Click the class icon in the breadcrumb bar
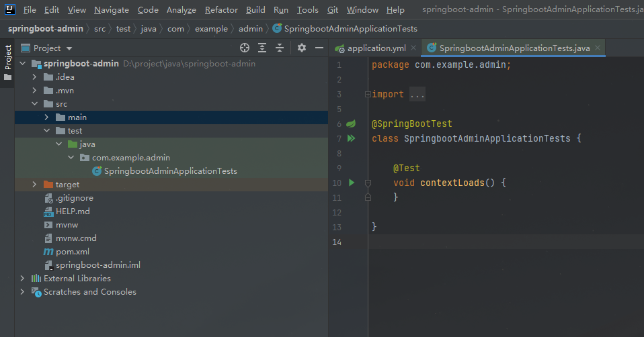This screenshot has height=337, width=644. pos(277,28)
